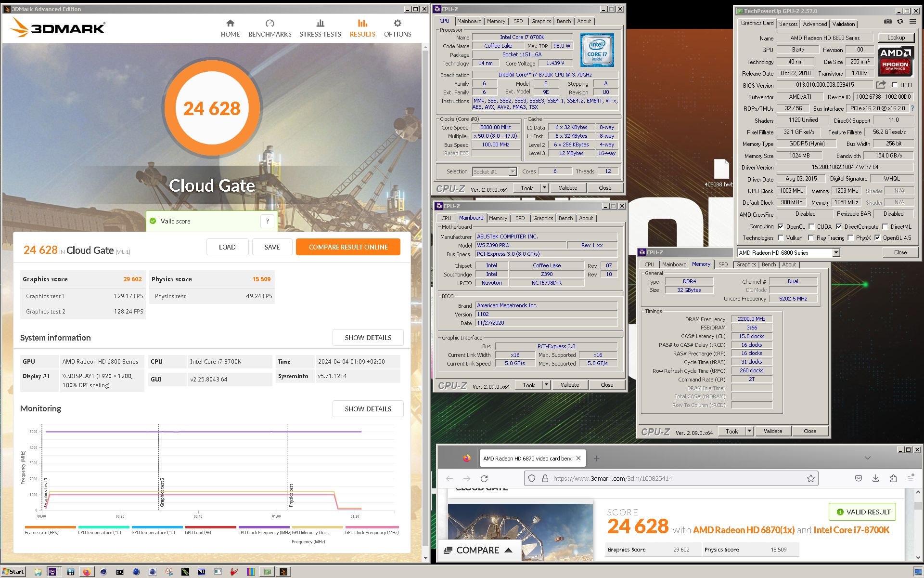Open OPTIONS gear in 3DMark

(x=398, y=28)
